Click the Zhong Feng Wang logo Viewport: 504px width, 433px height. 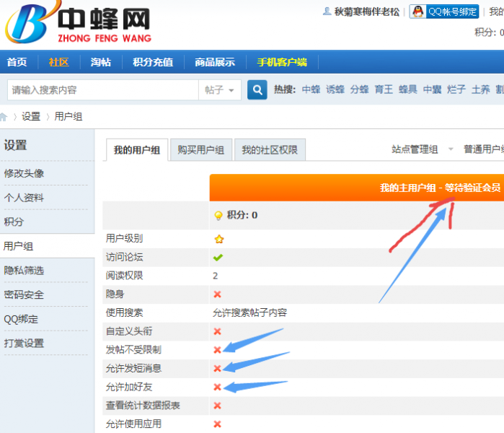click(x=78, y=25)
